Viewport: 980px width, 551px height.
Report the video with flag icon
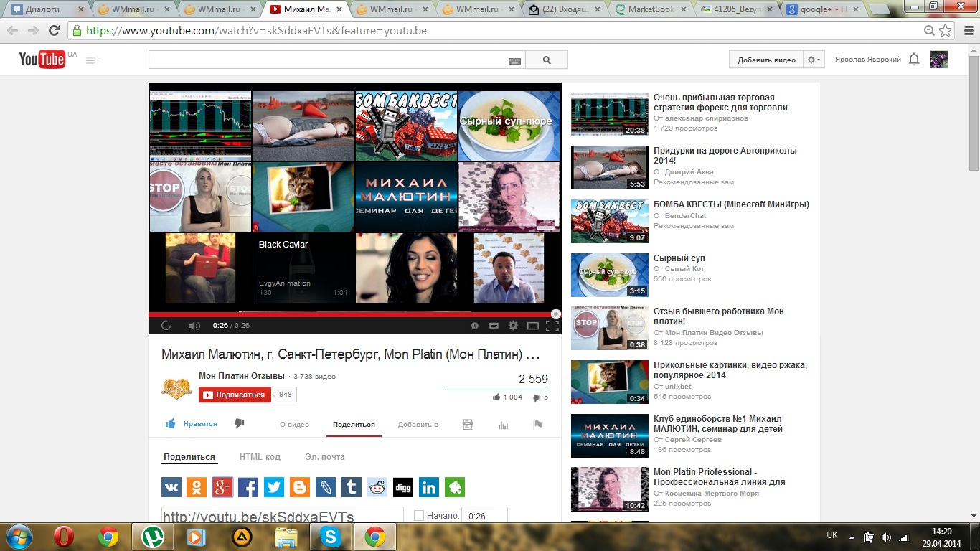coord(538,425)
